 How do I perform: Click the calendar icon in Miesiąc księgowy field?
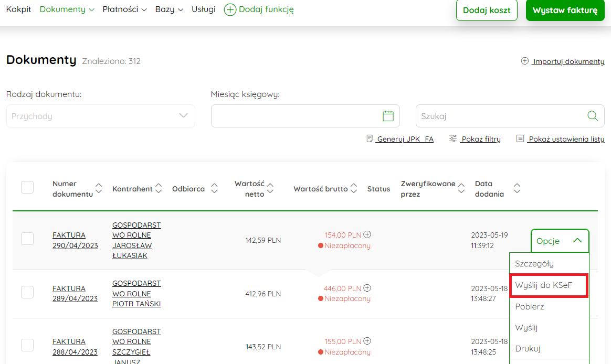click(388, 116)
